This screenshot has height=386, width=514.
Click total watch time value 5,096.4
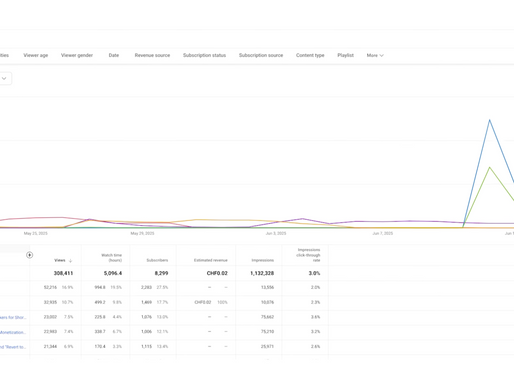click(x=113, y=273)
